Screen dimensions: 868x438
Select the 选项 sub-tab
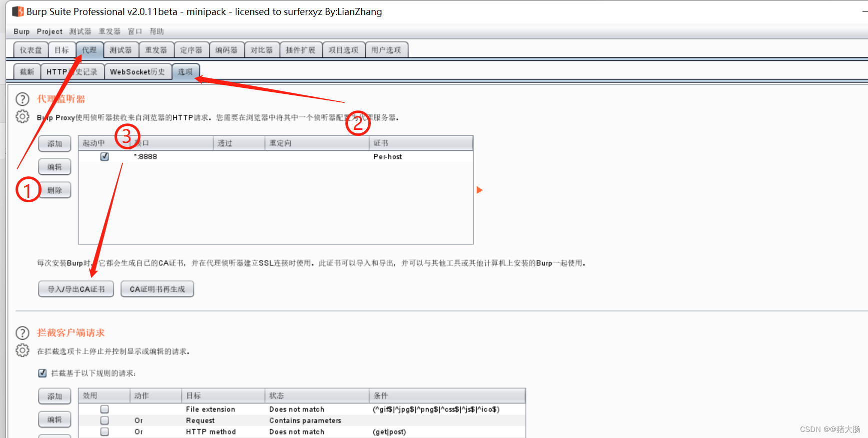point(185,72)
